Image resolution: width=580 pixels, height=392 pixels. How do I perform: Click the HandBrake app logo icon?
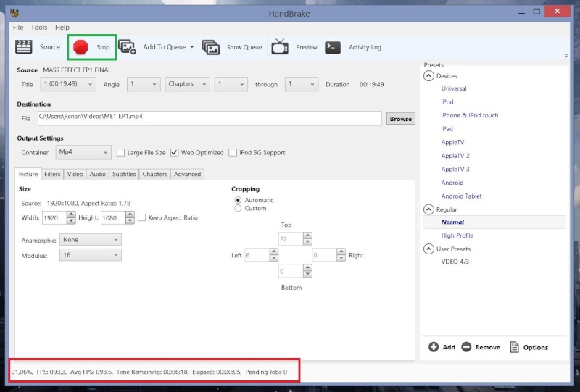pyautogui.click(x=14, y=14)
